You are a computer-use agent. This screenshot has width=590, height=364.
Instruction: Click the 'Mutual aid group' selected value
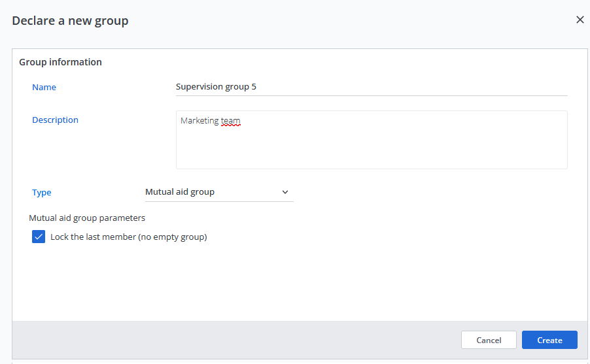tap(180, 192)
